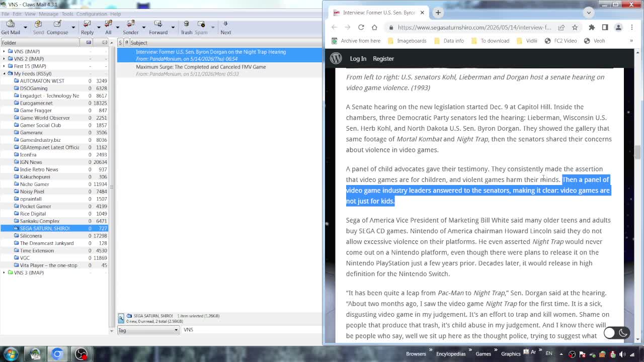The height and width of the screenshot is (362, 644).
Task: Open the Archive from here bookmark
Action: [x=356, y=41]
